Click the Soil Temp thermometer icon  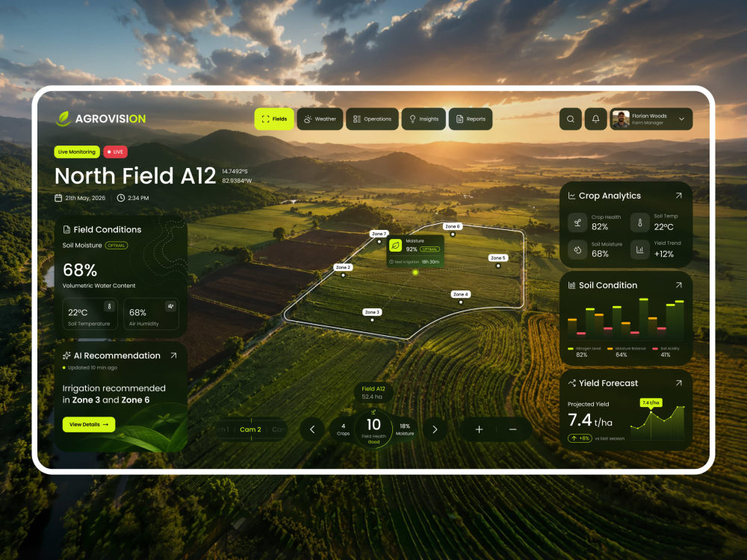coord(640,223)
